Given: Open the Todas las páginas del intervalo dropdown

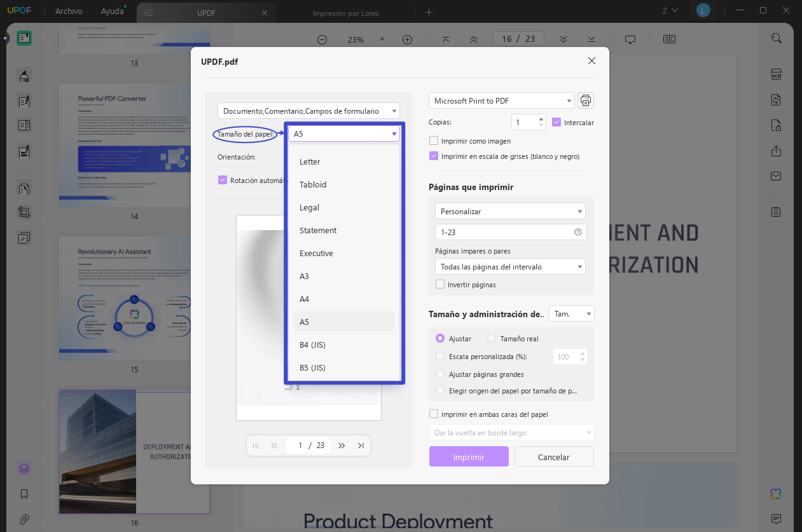Looking at the screenshot, I should point(510,266).
